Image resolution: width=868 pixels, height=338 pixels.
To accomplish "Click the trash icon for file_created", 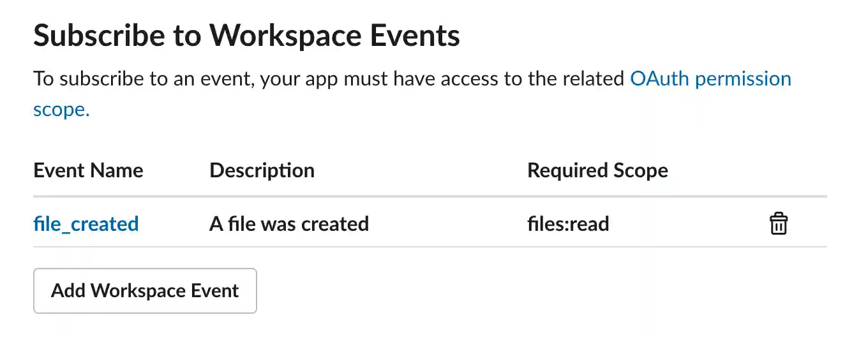I will (x=778, y=224).
